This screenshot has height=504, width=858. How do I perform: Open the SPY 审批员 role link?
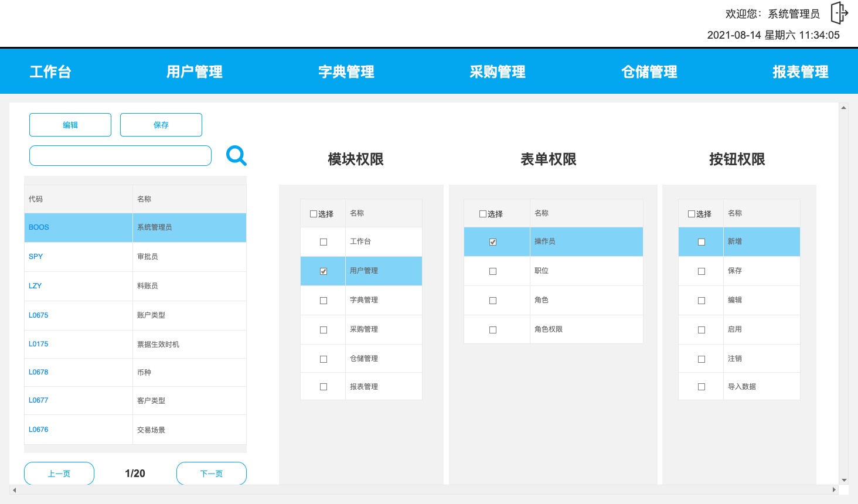tap(35, 256)
